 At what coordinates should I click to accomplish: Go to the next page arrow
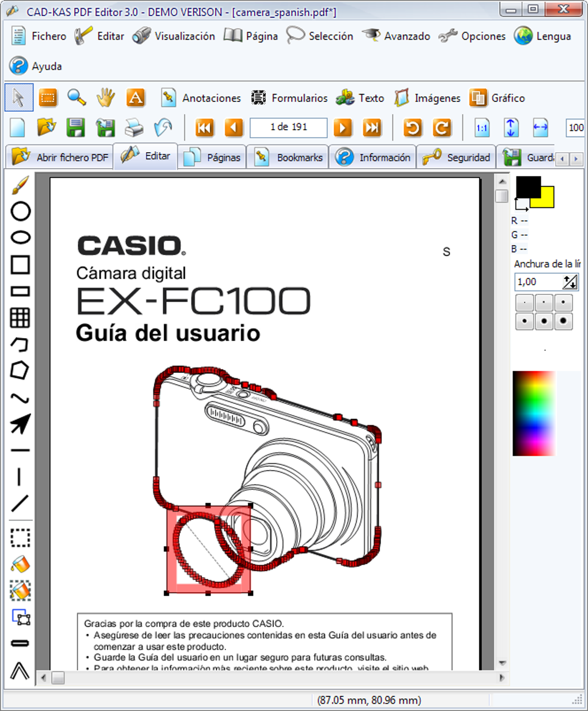click(x=342, y=127)
